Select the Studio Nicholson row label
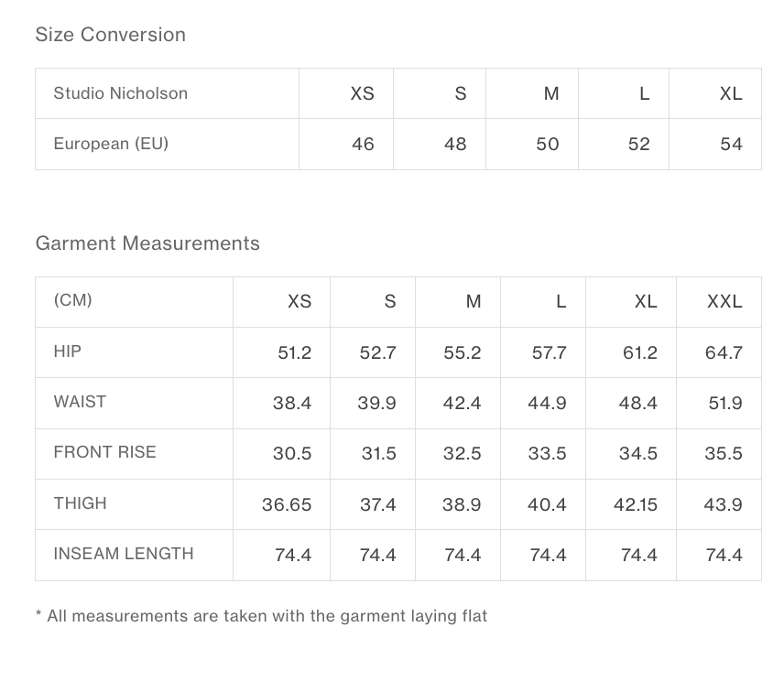784x692 pixels. (121, 93)
